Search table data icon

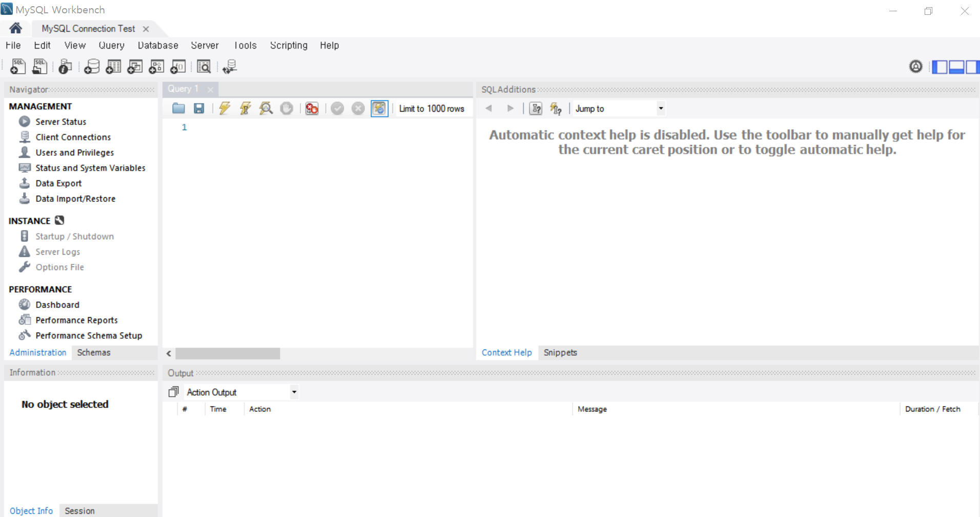(x=204, y=67)
